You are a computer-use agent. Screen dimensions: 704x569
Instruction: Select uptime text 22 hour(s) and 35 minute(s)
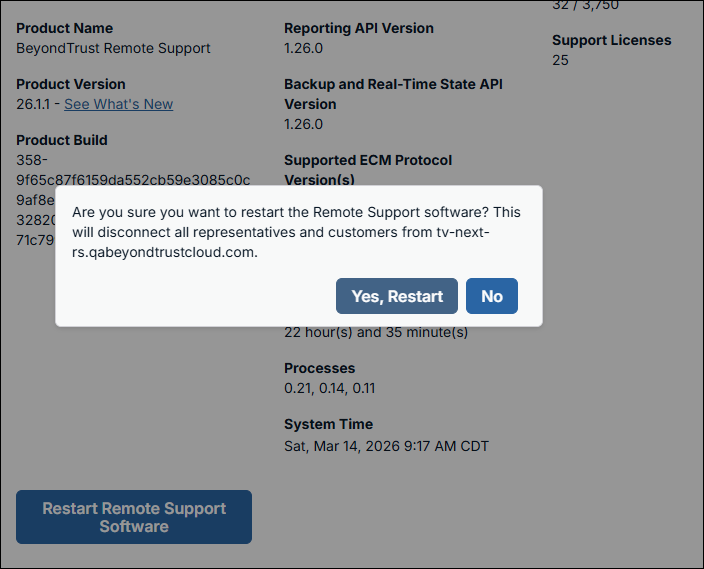point(376,332)
